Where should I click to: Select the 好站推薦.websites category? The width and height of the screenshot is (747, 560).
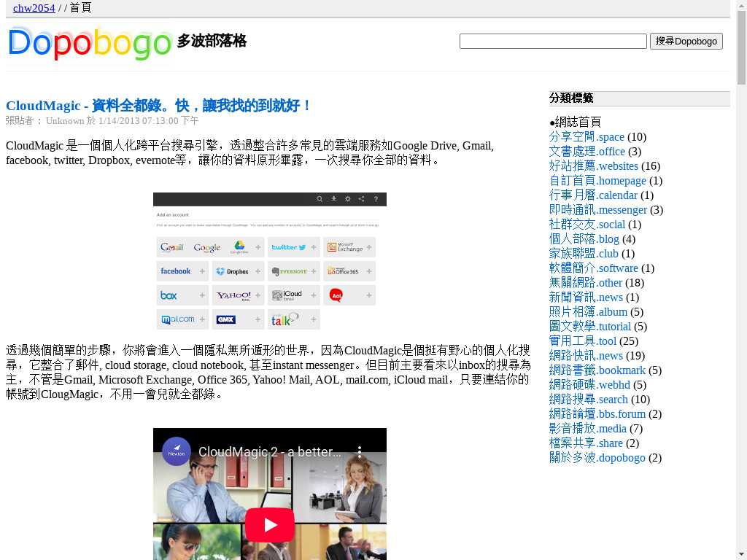(x=594, y=166)
